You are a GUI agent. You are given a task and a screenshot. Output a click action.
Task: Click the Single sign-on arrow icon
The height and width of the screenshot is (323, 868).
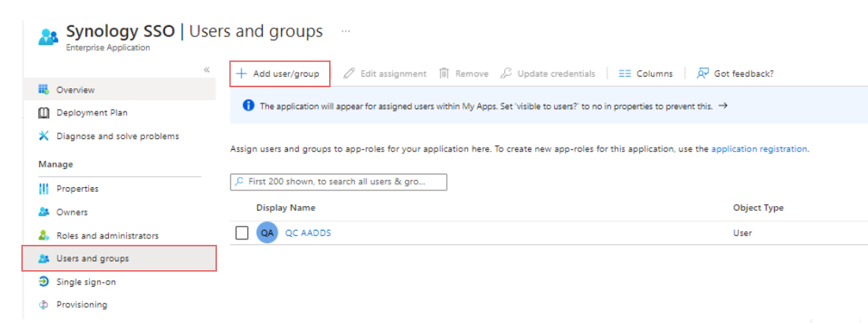(x=43, y=282)
